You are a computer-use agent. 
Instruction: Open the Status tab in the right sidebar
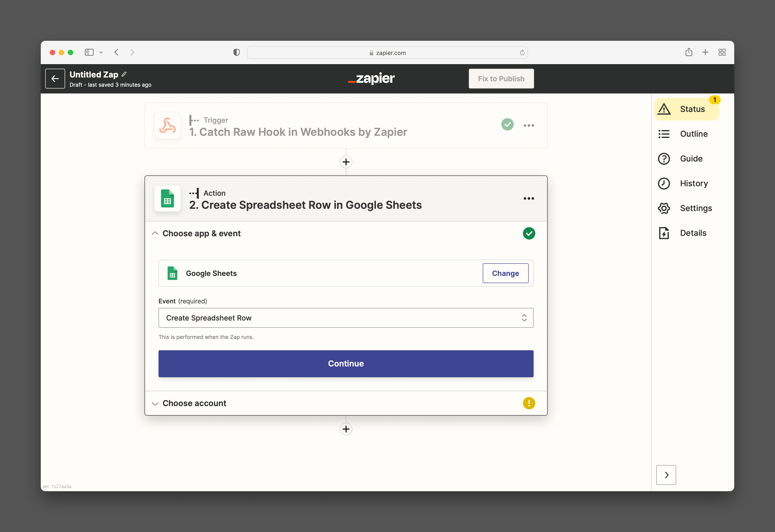click(687, 109)
